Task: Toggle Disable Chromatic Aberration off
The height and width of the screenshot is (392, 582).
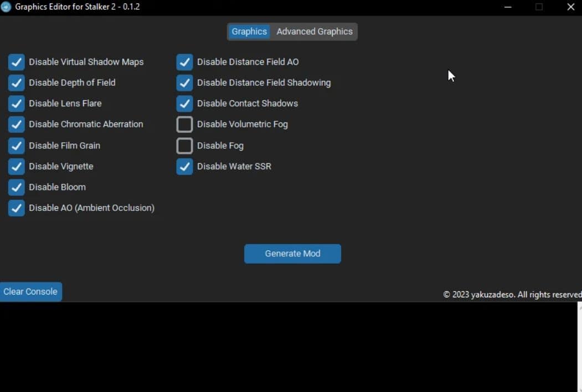Action: pos(16,124)
